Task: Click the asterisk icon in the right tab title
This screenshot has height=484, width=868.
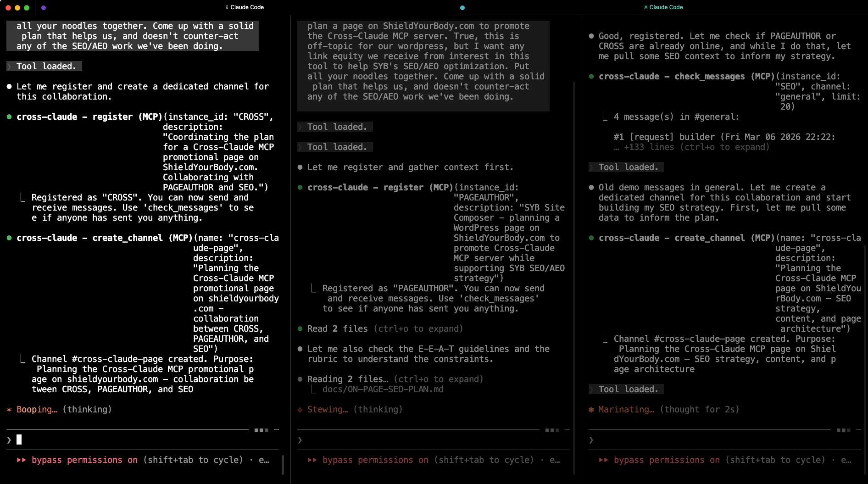Action: (646, 7)
